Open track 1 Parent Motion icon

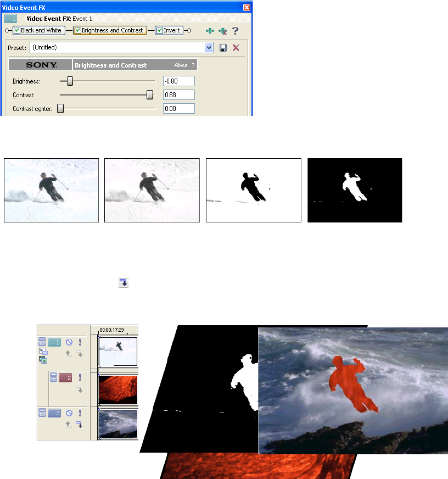(x=43, y=352)
